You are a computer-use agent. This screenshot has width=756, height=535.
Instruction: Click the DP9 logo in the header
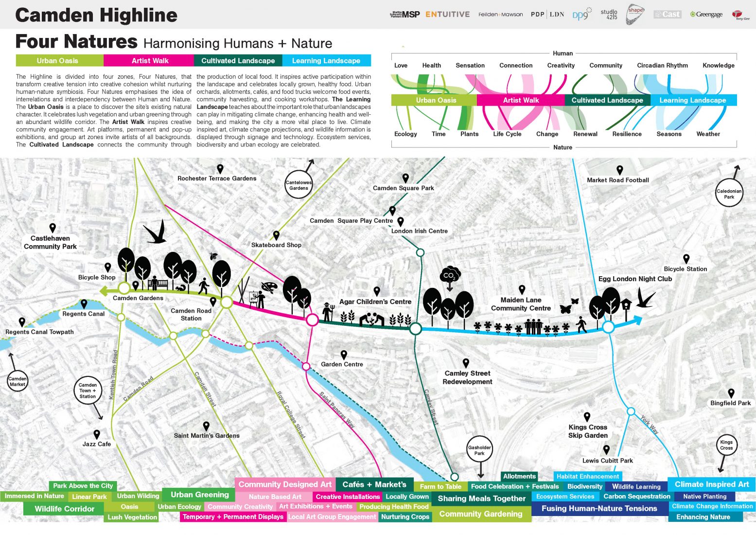click(581, 15)
